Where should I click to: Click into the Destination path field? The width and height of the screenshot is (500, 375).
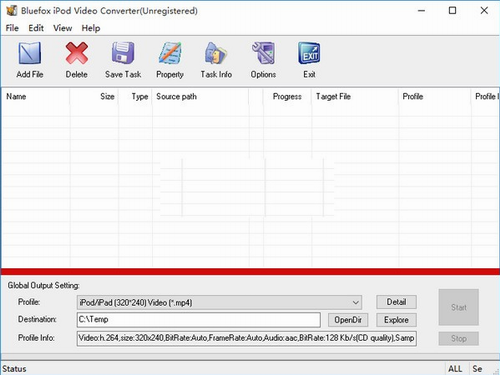coord(199,320)
